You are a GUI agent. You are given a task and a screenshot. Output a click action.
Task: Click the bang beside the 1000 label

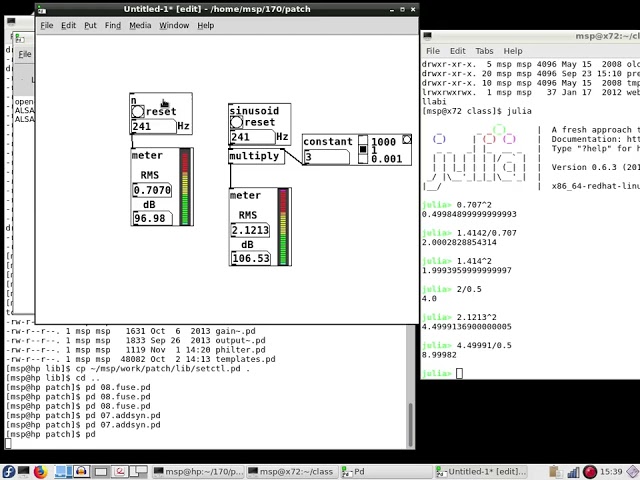point(407,140)
